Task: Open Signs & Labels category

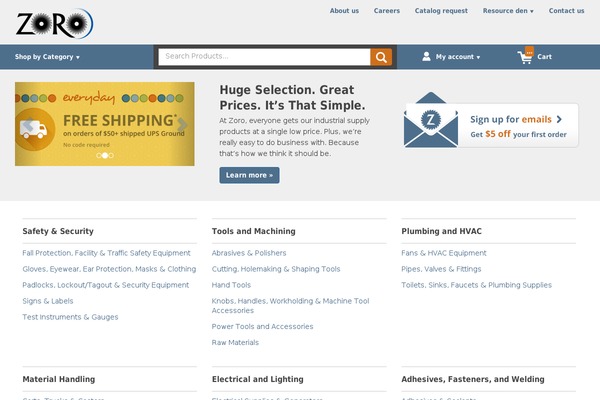Action: click(x=48, y=301)
